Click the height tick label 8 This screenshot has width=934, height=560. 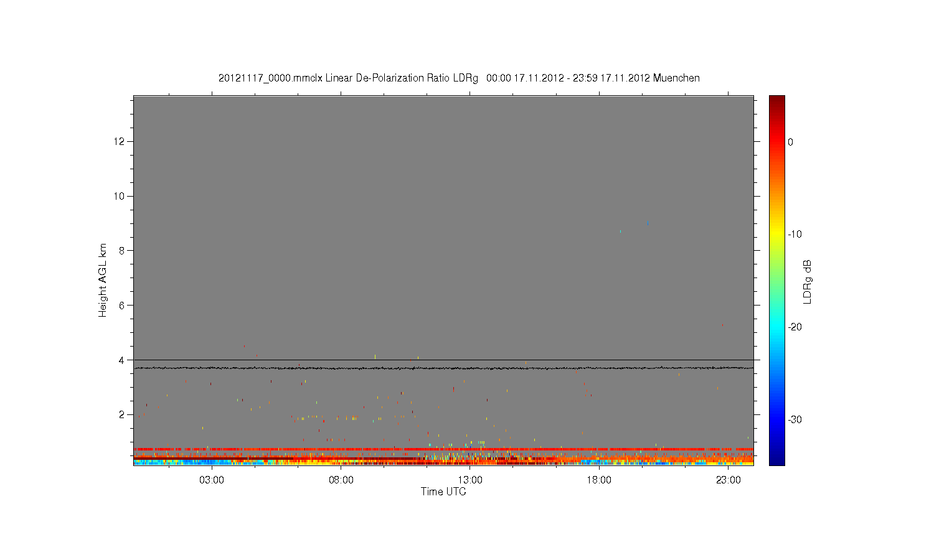tap(123, 251)
